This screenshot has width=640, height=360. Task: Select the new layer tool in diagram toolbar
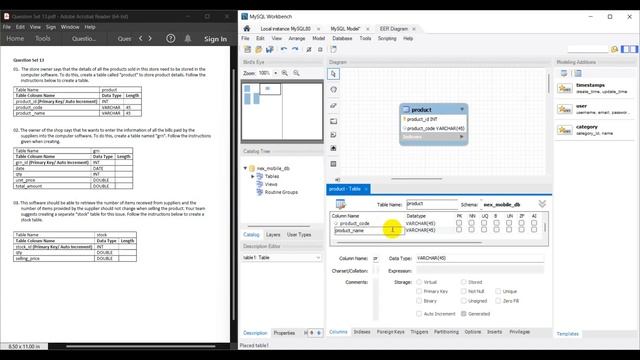333,121
